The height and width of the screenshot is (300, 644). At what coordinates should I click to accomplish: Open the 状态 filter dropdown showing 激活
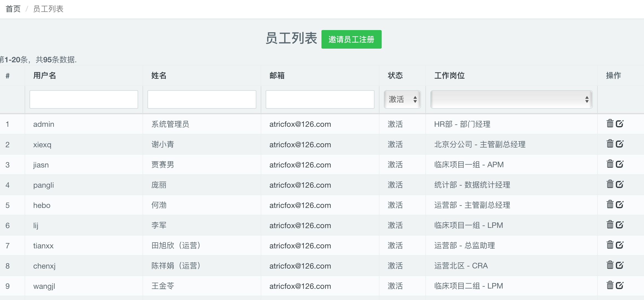pos(402,99)
